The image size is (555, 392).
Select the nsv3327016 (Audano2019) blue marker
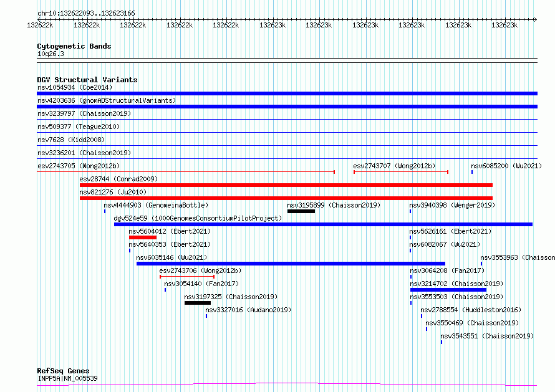click(x=206, y=316)
